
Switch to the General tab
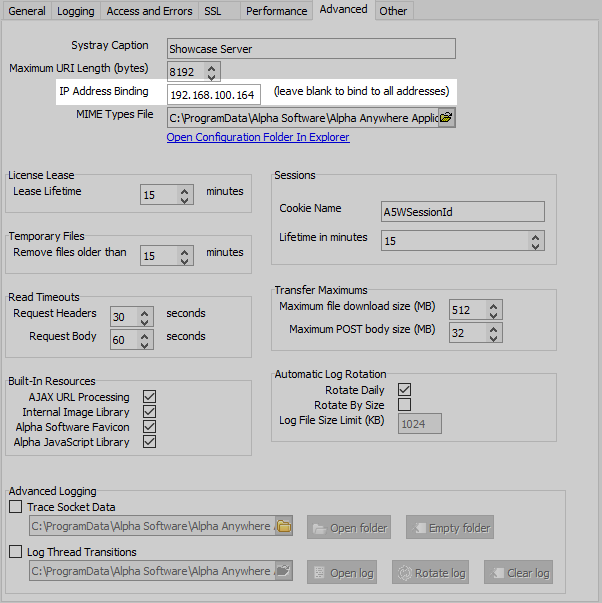click(27, 11)
